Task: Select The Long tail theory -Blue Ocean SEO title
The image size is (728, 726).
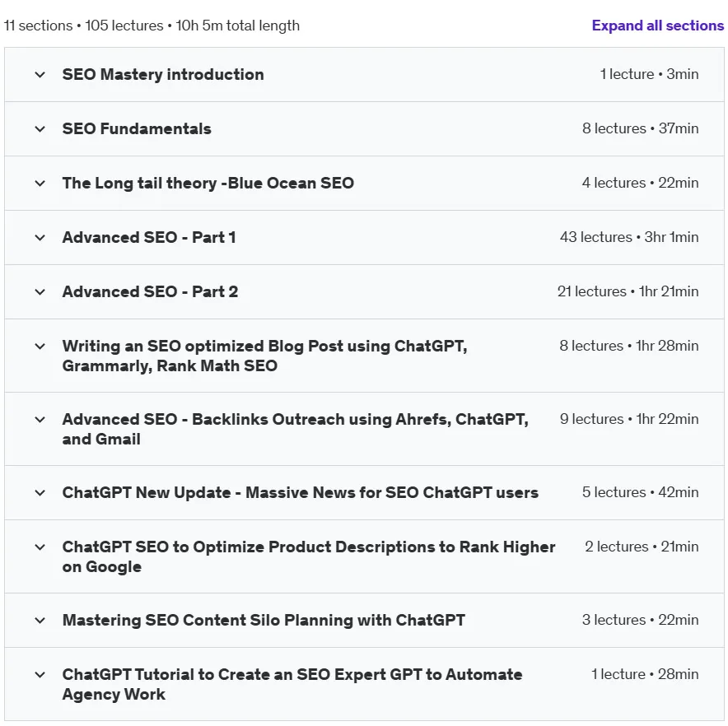Action: click(208, 184)
